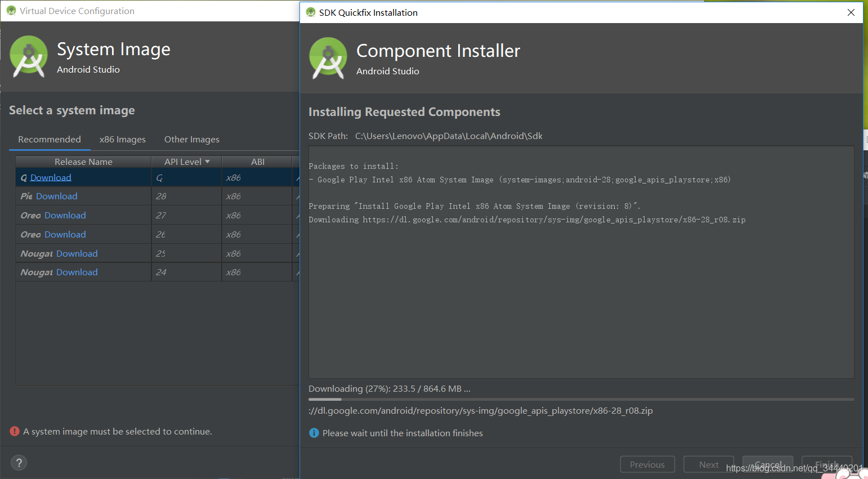
Task: Select API level 24 cell
Action: [186, 272]
